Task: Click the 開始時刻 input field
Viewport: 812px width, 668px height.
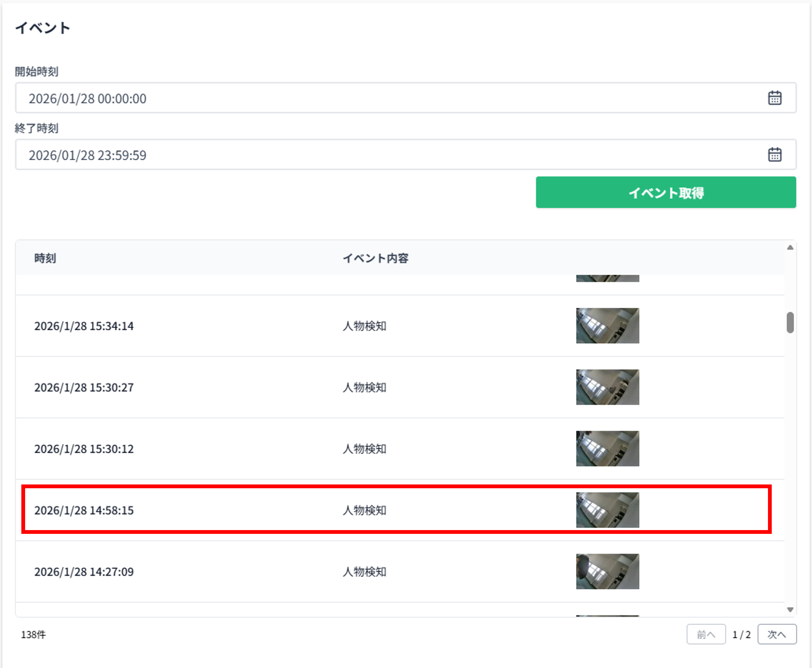Action: [385, 98]
